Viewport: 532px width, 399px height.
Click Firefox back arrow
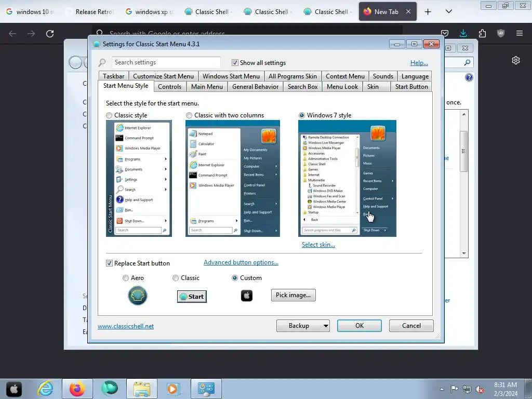coord(12,34)
